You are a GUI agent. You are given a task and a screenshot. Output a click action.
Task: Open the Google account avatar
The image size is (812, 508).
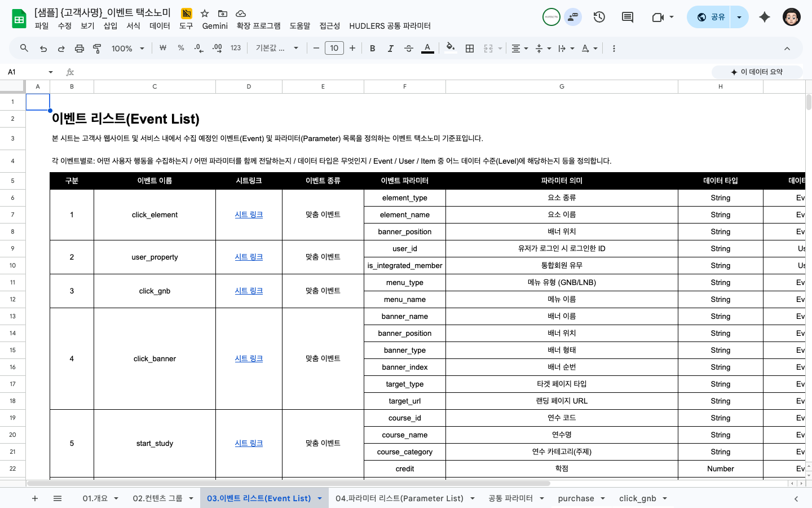click(792, 17)
